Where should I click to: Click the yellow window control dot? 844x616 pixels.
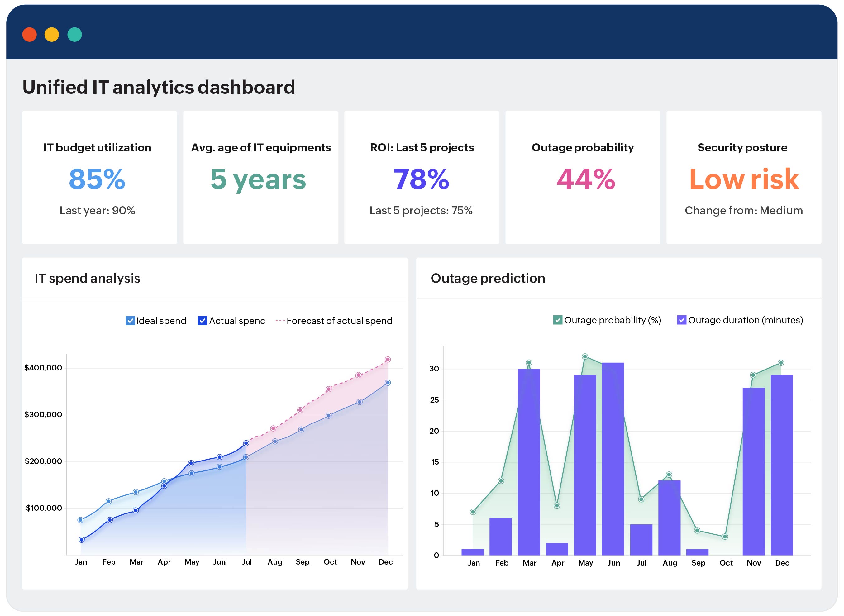[52, 35]
